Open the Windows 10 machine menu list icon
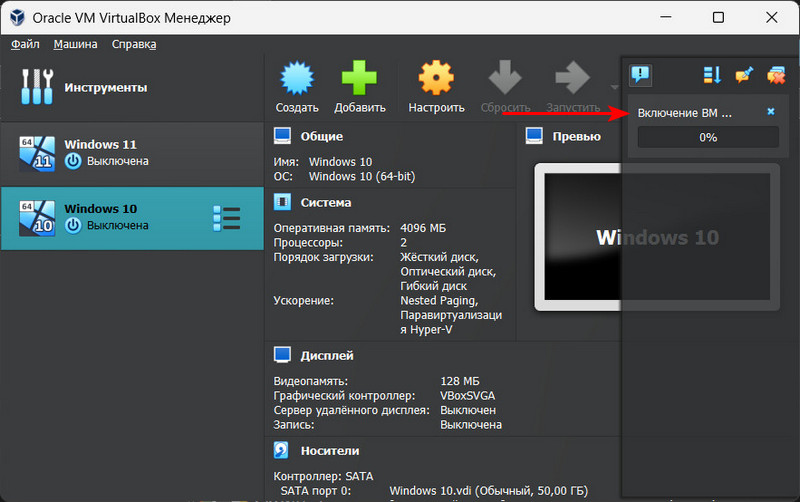This screenshot has width=800, height=502. tap(227, 218)
